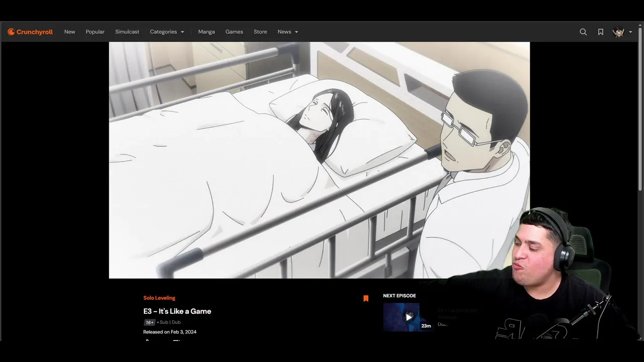Expand the account dropdown arrow beside avatar
This screenshot has width=644, height=362.
click(630, 32)
